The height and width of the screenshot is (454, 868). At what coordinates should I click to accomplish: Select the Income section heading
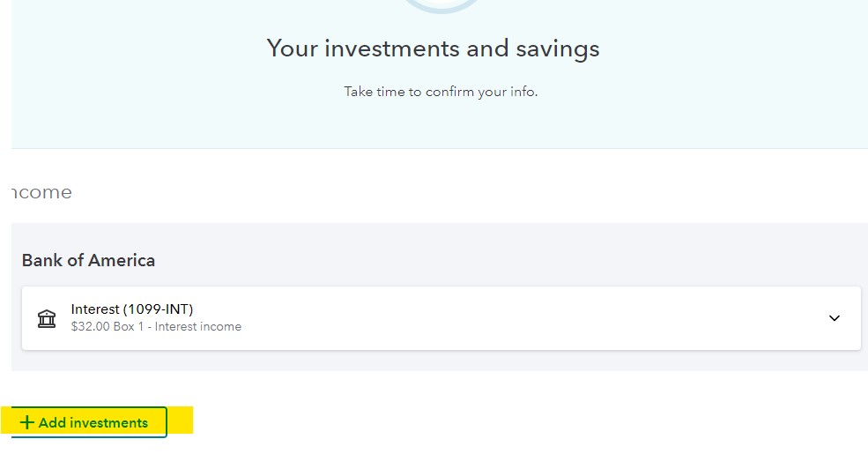tap(41, 192)
